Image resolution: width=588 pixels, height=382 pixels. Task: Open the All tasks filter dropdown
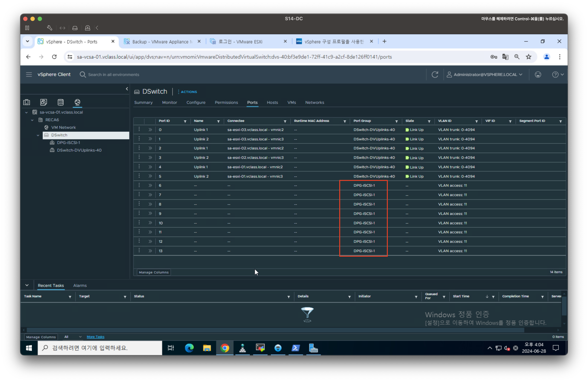[73, 337]
